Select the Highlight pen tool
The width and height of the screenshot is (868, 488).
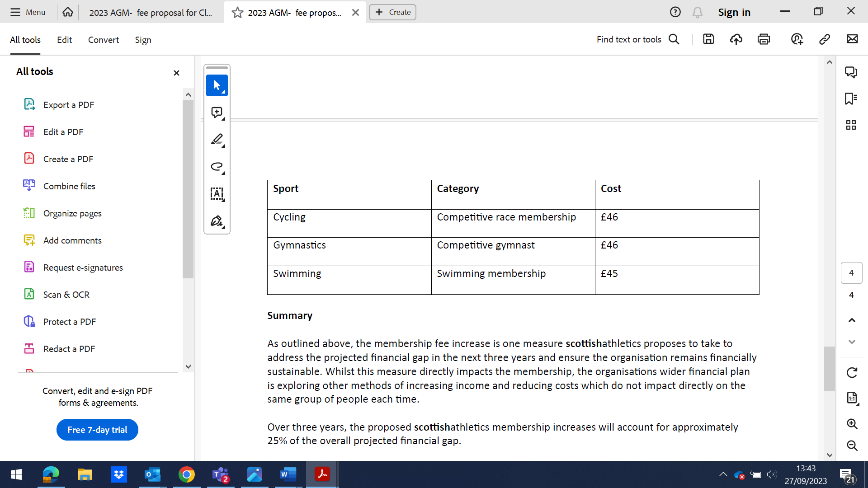217,140
